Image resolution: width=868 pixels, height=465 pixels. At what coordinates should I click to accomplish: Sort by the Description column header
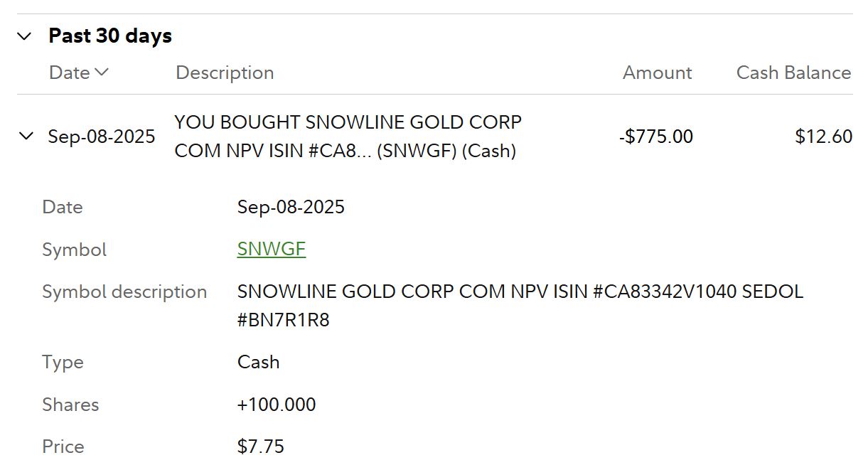tap(225, 73)
